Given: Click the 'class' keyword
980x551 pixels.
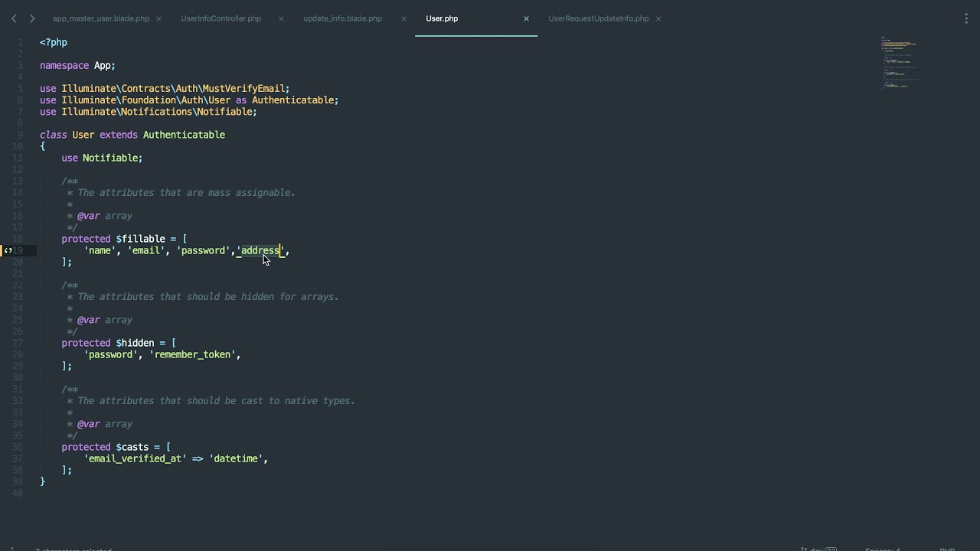Looking at the screenshot, I should 54,135.
